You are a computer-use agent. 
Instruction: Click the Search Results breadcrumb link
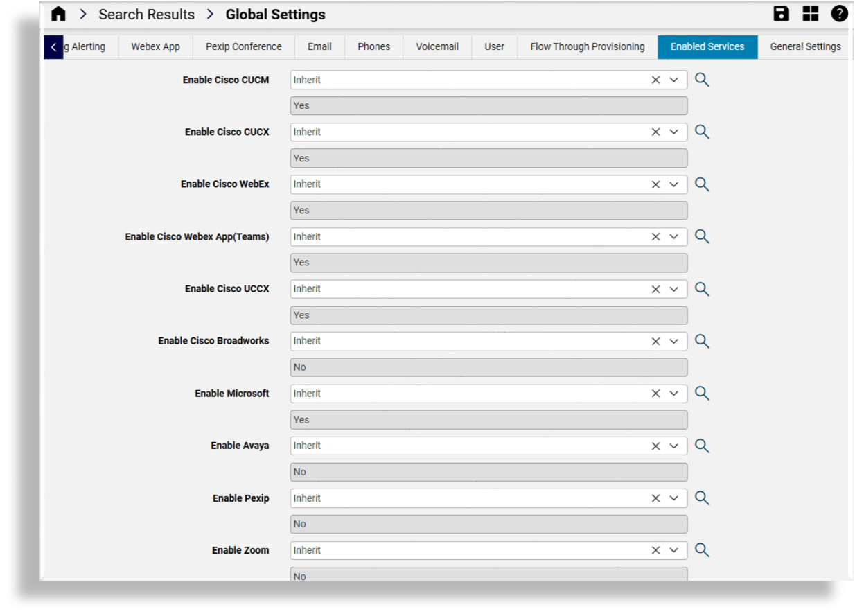(146, 14)
